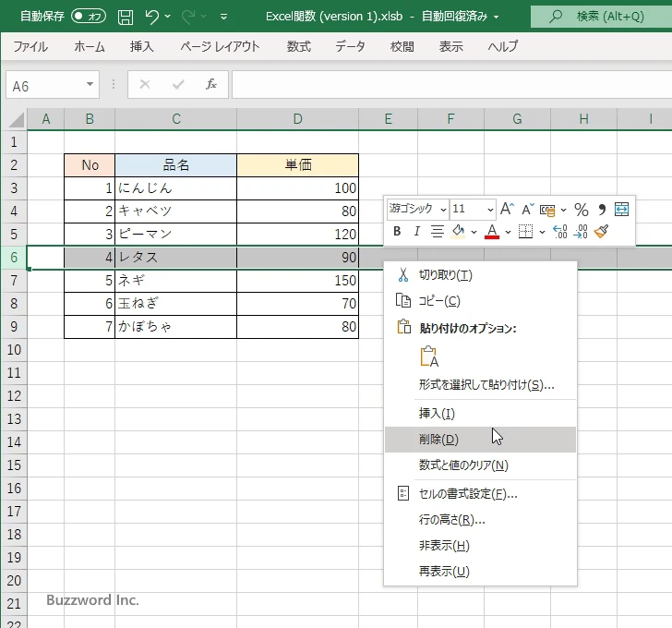The height and width of the screenshot is (628, 672).
Task: Choose 切り取り(T) from context menu
Action: pyautogui.click(x=480, y=275)
